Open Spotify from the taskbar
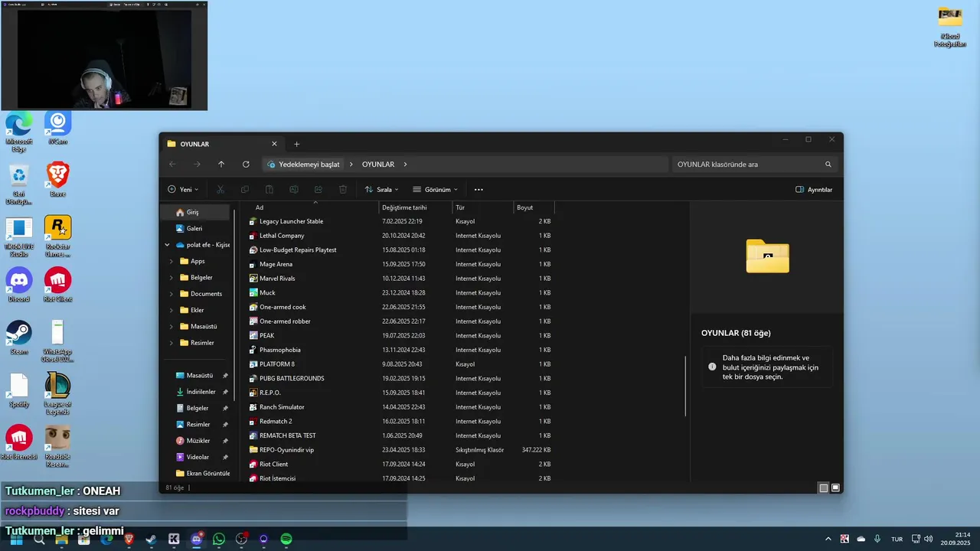The width and height of the screenshot is (980, 551). point(286,540)
